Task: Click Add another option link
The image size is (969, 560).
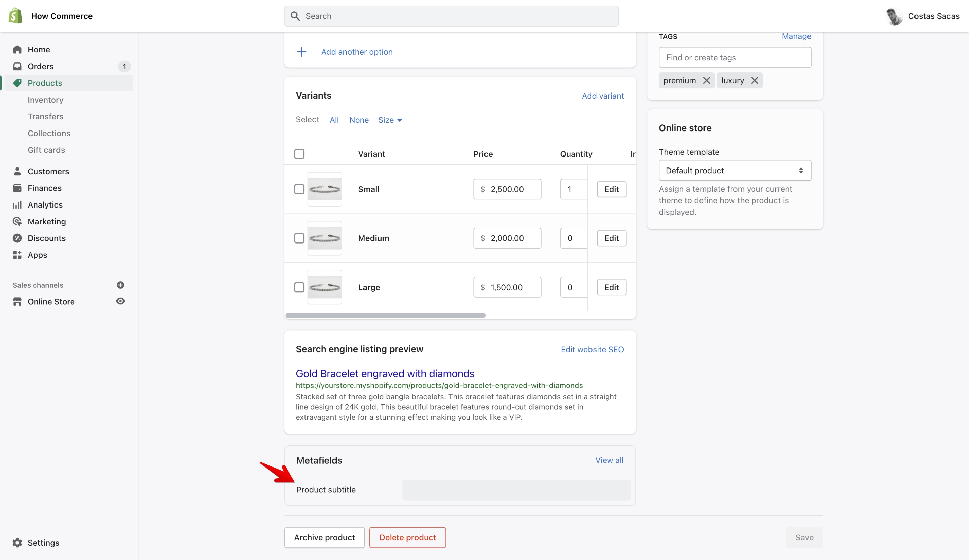Action: tap(357, 52)
